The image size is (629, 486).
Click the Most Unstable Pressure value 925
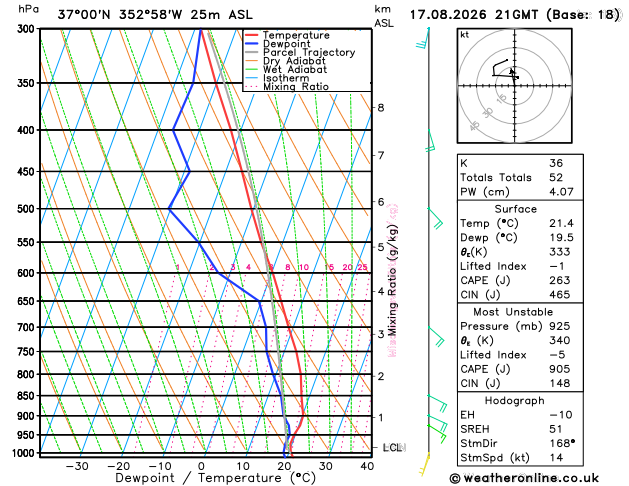pyautogui.click(x=560, y=326)
